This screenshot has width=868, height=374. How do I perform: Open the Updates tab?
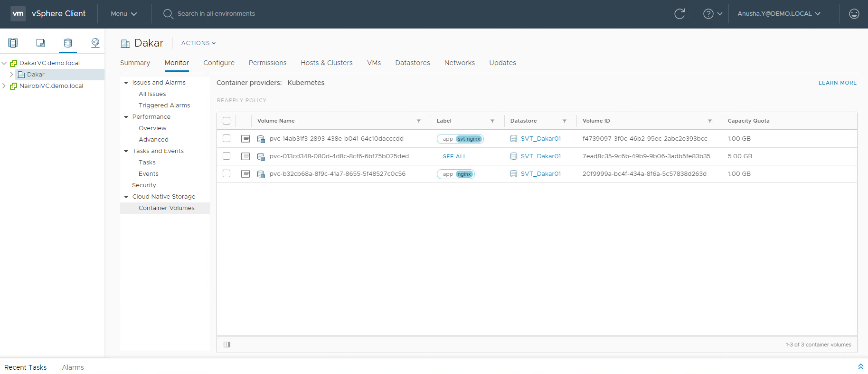[x=502, y=63]
